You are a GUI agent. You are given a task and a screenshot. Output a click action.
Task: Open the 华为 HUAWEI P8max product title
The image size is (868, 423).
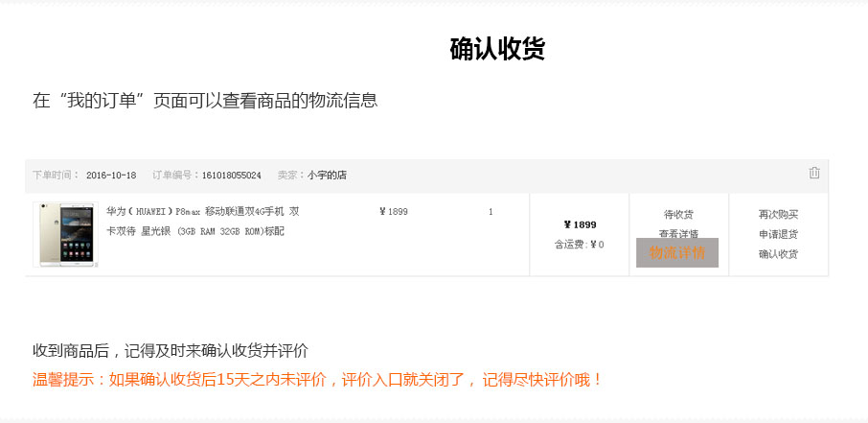point(202,222)
